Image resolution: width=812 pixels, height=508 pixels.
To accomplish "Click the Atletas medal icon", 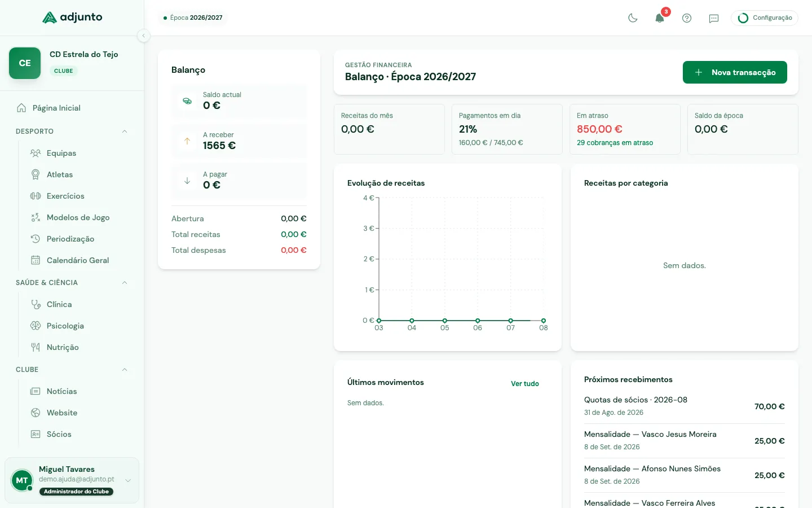I will point(36,174).
